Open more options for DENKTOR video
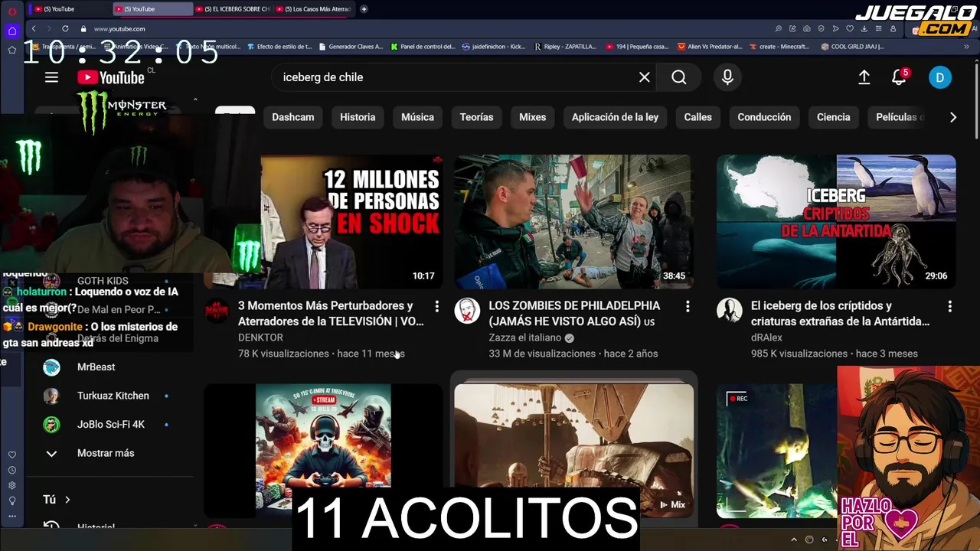Image resolution: width=980 pixels, height=551 pixels. coord(436,306)
